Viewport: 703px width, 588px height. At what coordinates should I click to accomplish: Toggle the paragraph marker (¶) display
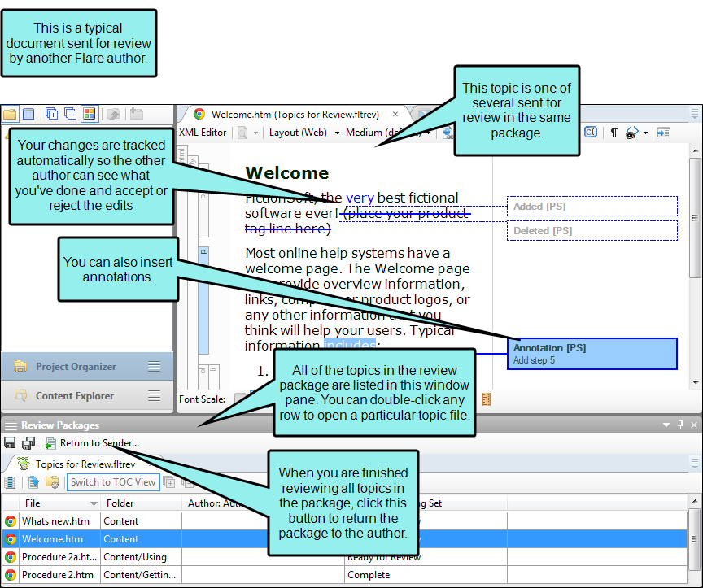pos(613,133)
